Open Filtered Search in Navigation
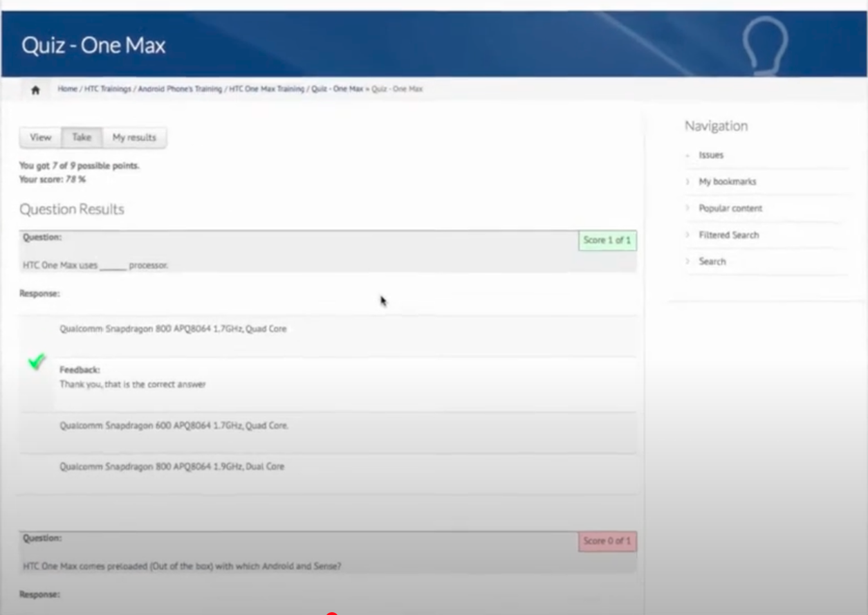This screenshot has height=615, width=868. [728, 235]
